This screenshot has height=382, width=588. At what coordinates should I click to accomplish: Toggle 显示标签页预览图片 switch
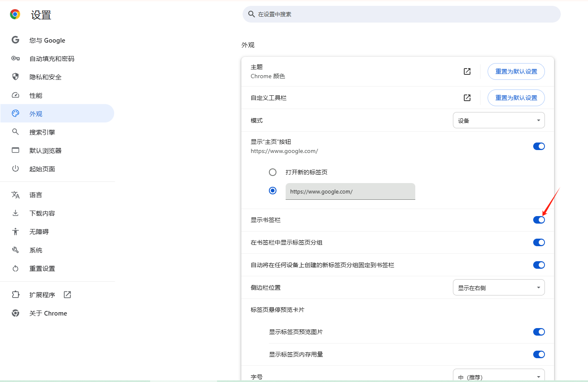pyautogui.click(x=539, y=332)
